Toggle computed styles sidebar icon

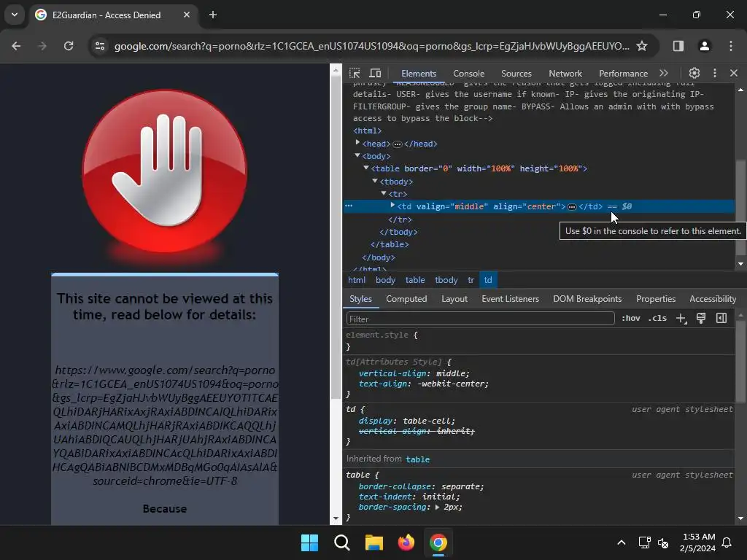pos(721,319)
